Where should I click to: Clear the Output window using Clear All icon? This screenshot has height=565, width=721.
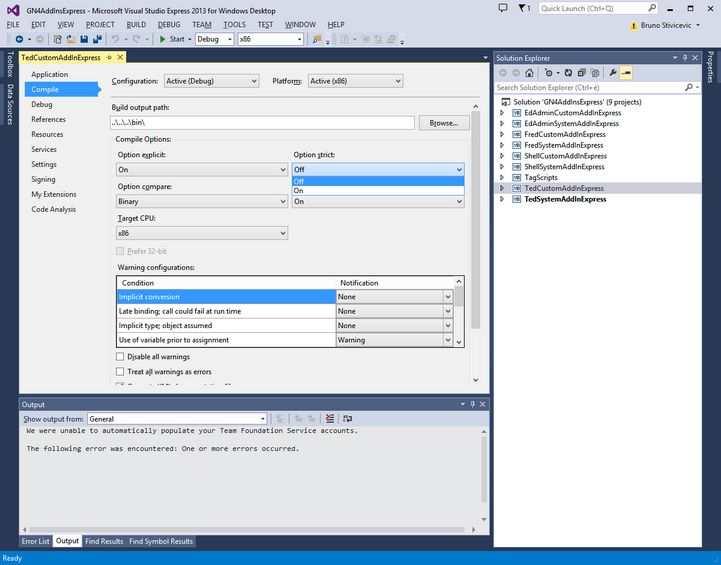[330, 418]
